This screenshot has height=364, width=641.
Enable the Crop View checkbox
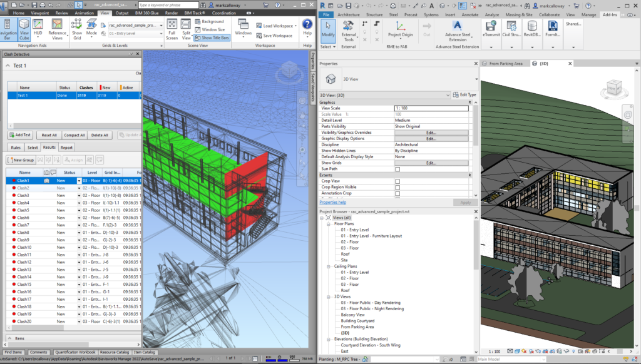coord(397,181)
